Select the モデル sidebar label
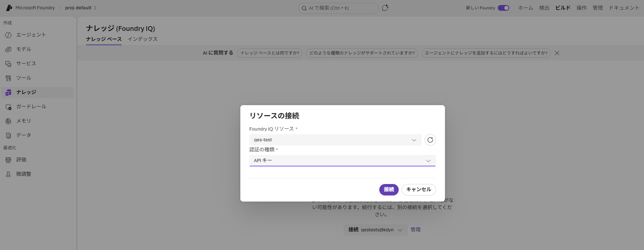Image resolution: width=644 pixels, height=250 pixels. (24, 49)
